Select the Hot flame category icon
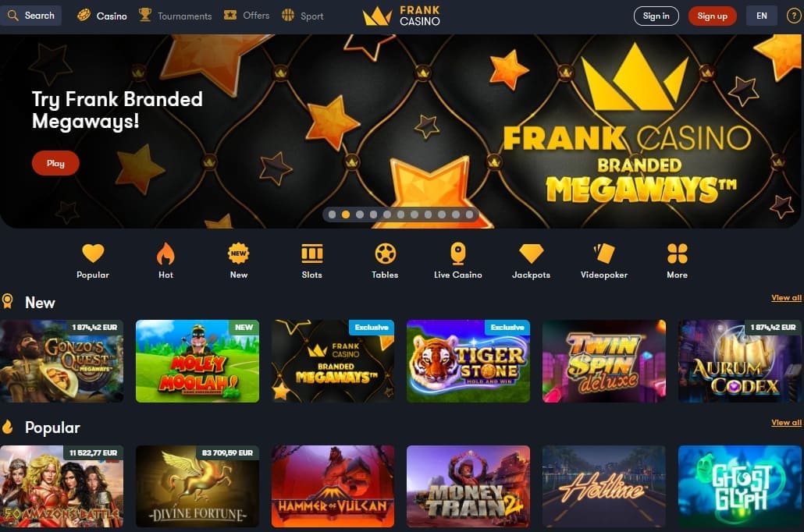 [165, 254]
